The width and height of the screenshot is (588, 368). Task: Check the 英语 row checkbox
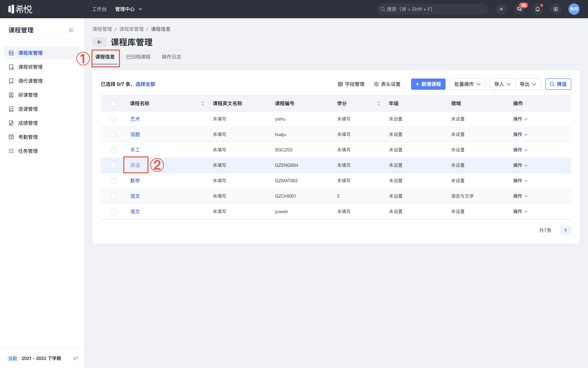[x=113, y=165]
